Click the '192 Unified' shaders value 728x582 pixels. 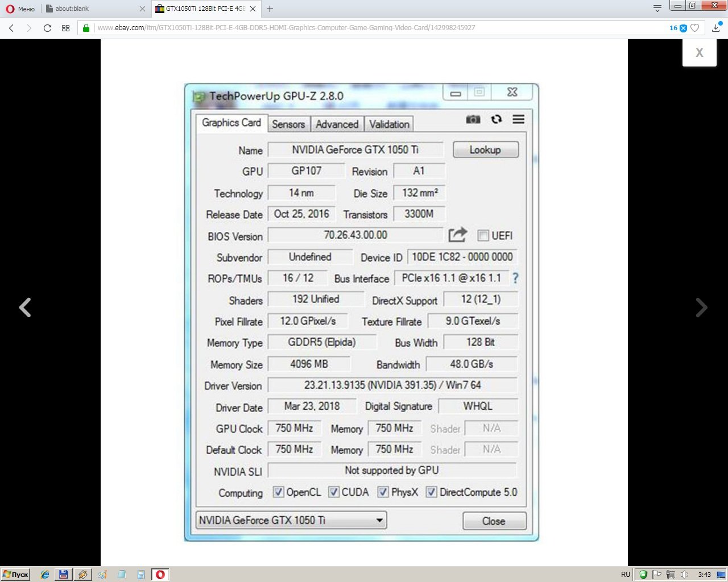(x=316, y=299)
